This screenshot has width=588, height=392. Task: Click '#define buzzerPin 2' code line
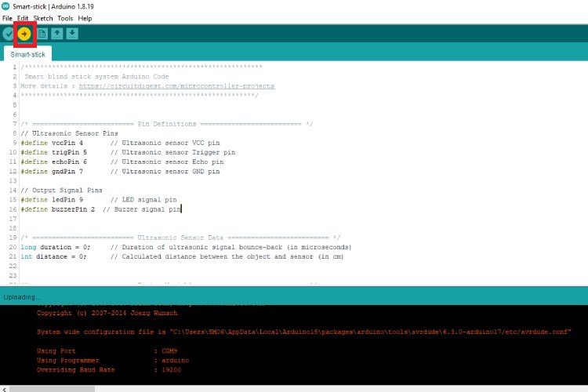[x=58, y=209]
